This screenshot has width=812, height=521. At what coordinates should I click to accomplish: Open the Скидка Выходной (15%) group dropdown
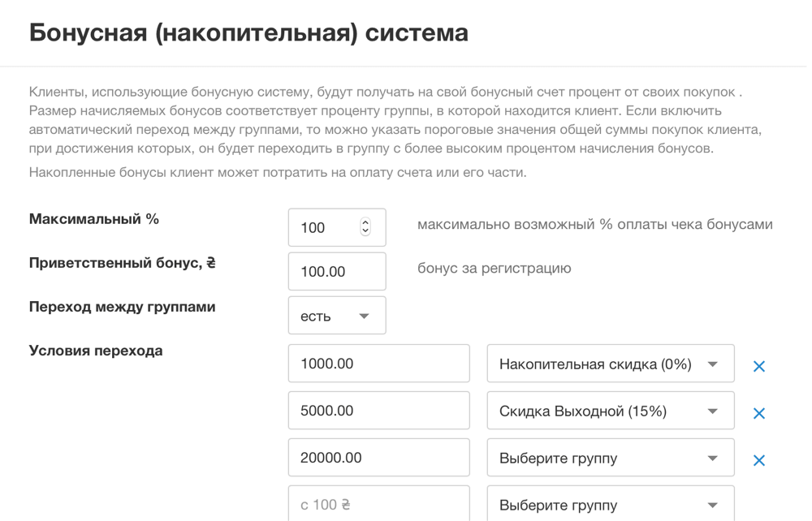[x=610, y=411]
